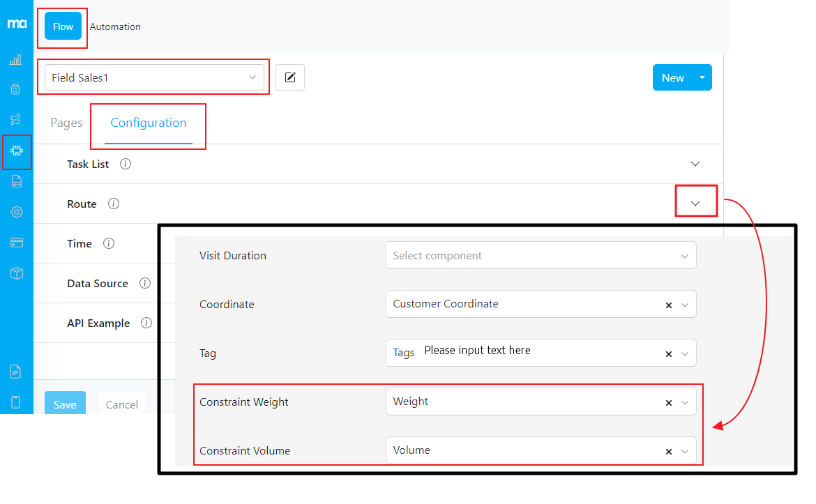Image resolution: width=816 pixels, height=504 pixels.
Task: Click the info icon next to Data Source
Action: tap(145, 283)
